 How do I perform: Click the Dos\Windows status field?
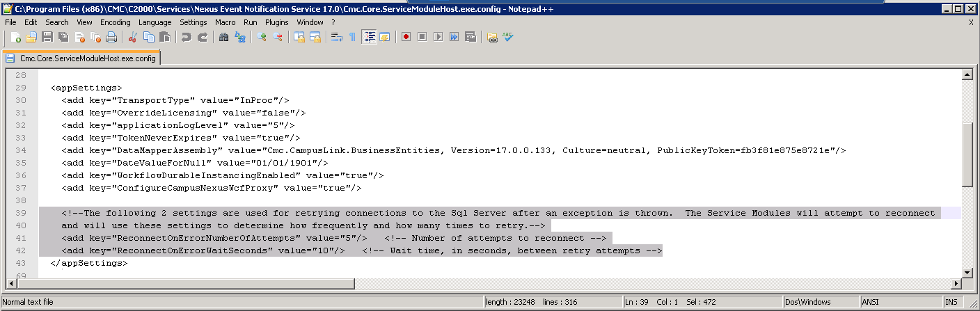click(x=820, y=302)
